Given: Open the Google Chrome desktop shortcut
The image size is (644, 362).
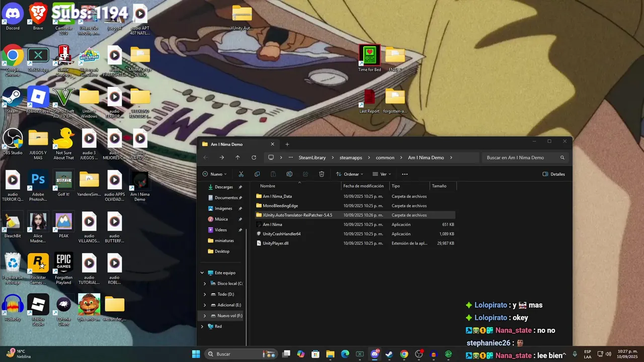Looking at the screenshot, I should tap(13, 61).
